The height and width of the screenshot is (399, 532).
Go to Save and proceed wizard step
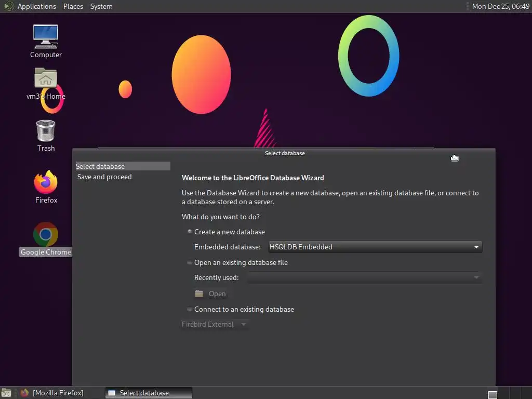[104, 177]
